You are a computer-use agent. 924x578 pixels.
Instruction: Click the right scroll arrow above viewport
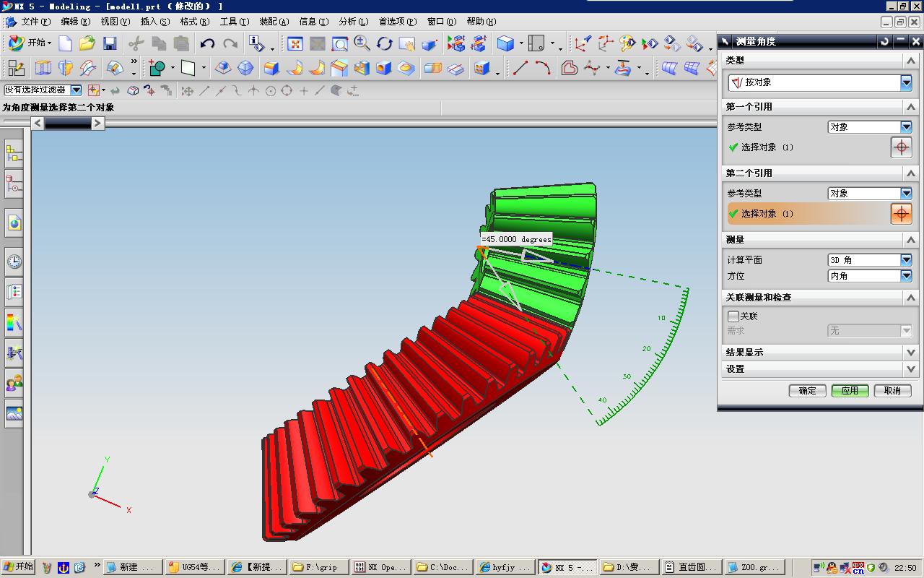pyautogui.click(x=97, y=124)
